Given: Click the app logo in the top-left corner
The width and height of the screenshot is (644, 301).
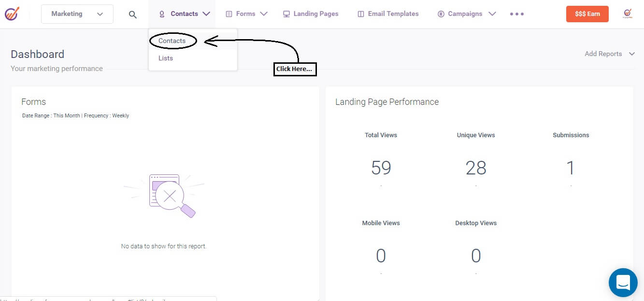Looking at the screenshot, I should (13, 14).
